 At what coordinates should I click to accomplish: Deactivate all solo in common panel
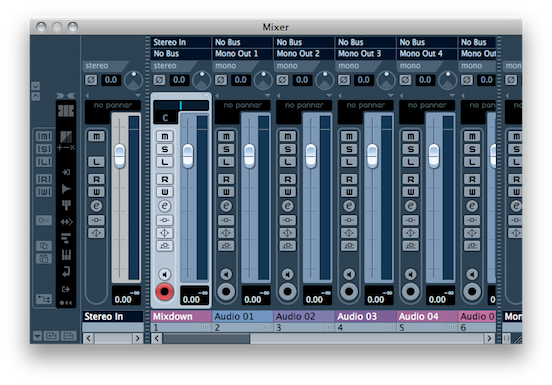(44, 149)
